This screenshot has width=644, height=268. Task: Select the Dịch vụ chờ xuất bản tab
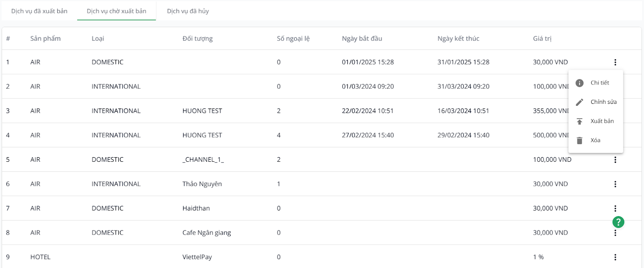(116, 11)
